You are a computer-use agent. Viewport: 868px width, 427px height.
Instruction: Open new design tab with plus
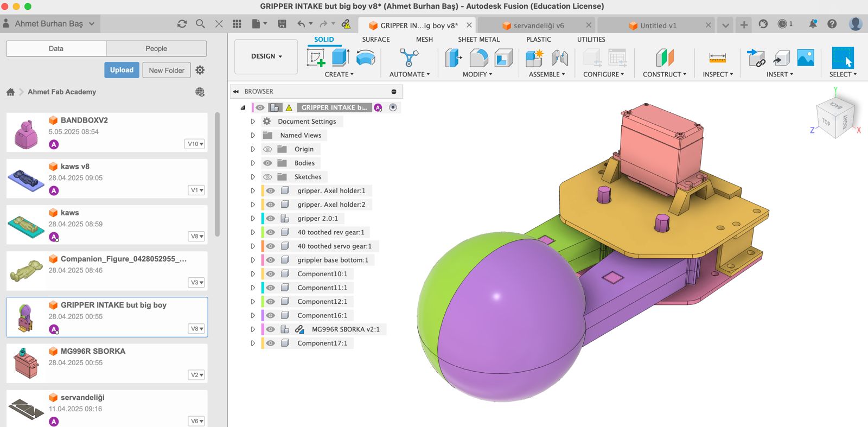pos(744,24)
